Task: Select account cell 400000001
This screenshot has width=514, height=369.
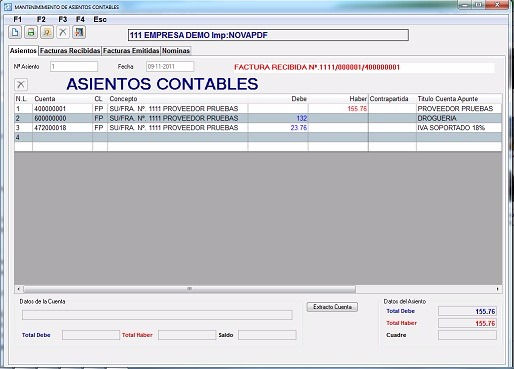Action: (62, 109)
